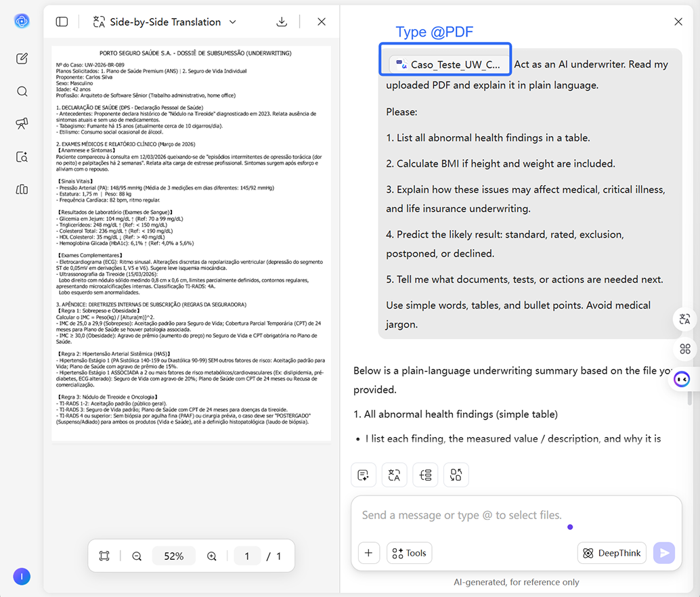Click the user avatar at sidebar bottom
The height and width of the screenshot is (597, 700).
point(22,577)
